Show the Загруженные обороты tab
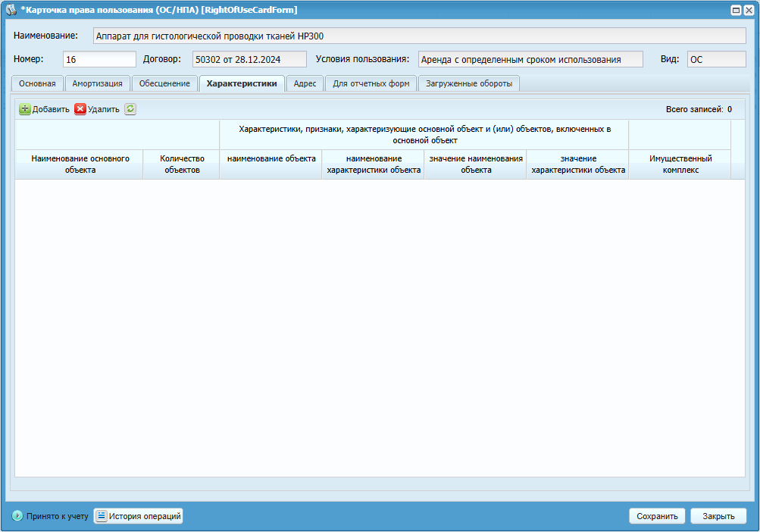The image size is (760, 532). [x=468, y=83]
